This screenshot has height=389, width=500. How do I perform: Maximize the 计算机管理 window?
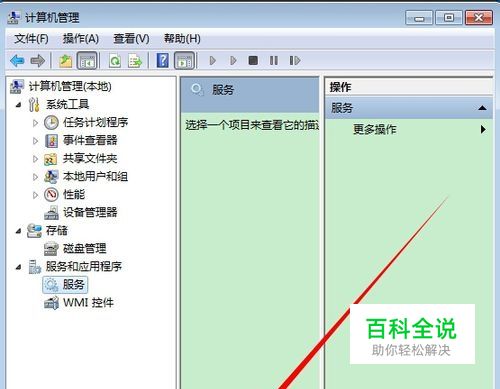[449, 18]
